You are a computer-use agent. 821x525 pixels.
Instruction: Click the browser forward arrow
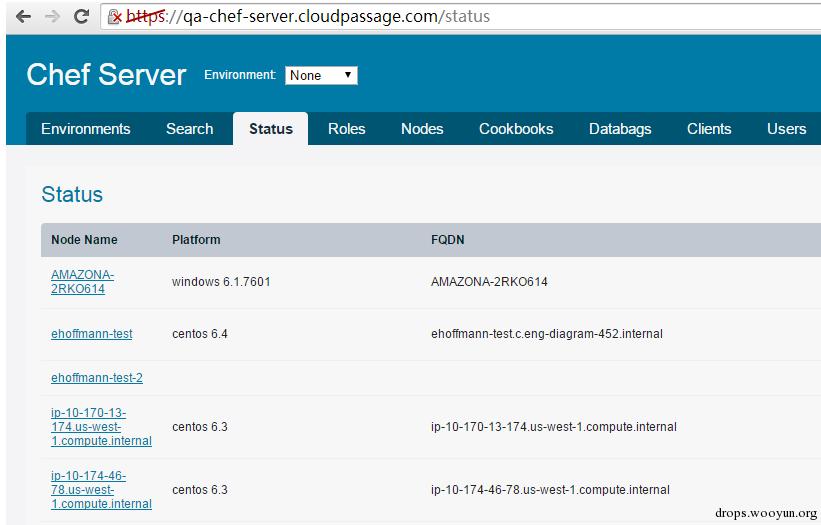pyautogui.click(x=52, y=17)
